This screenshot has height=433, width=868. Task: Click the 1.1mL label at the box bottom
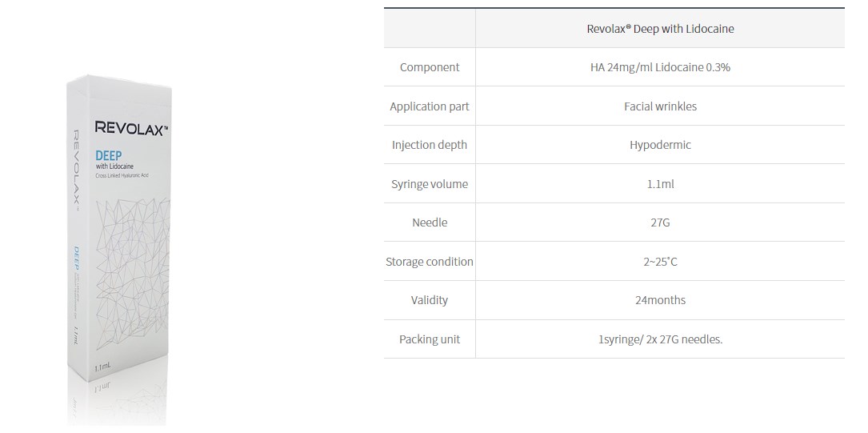(x=102, y=367)
